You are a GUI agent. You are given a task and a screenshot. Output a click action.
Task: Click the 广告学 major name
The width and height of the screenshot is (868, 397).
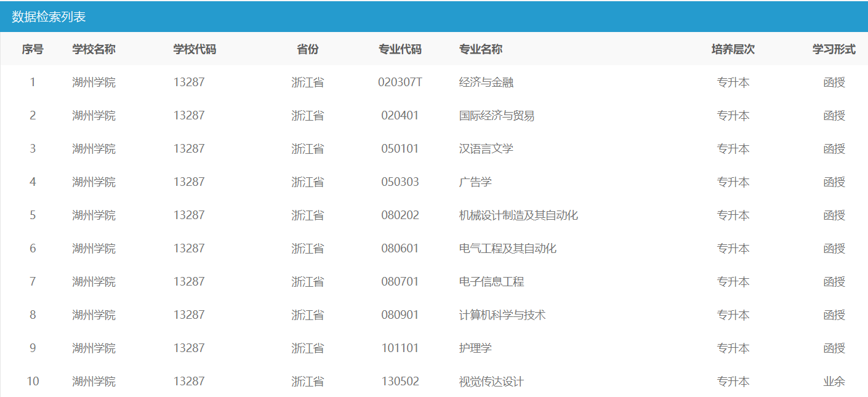point(475,182)
